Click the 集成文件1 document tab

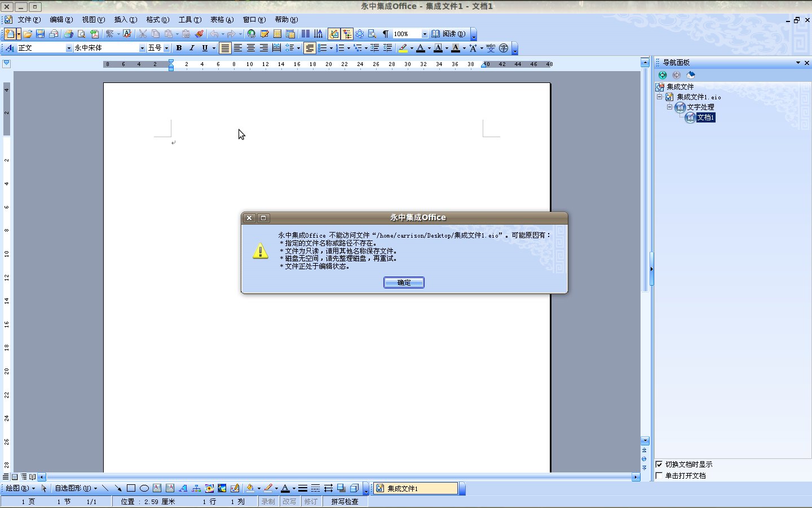pos(416,488)
